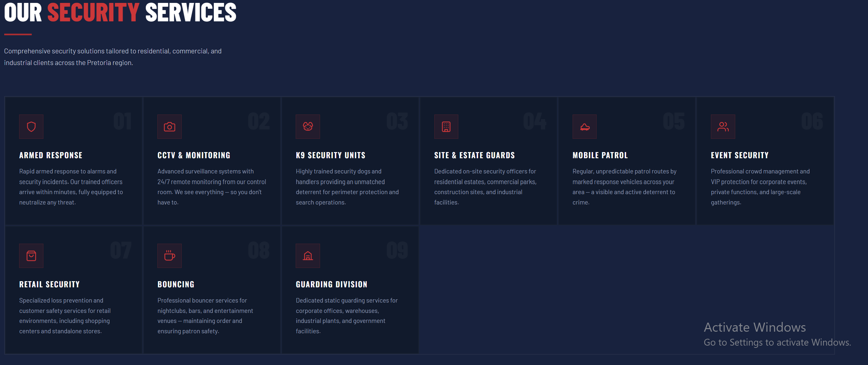Click the faded 01 number on Armed Response card
Viewport: 868px width, 365px height.
[x=122, y=121]
